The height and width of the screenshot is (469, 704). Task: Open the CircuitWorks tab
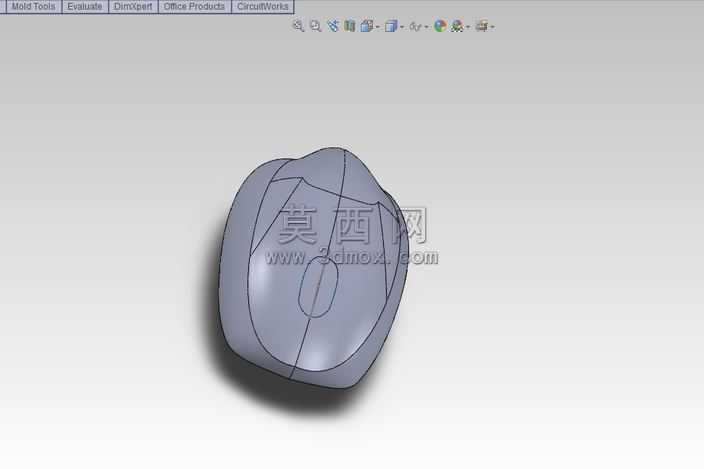(263, 7)
